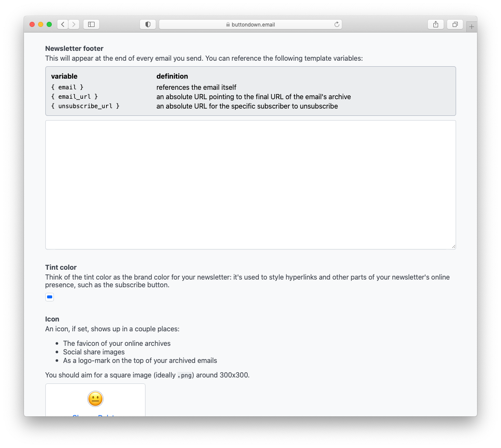Reload the buttondown.email page
Viewport: 501px width, 448px height.
click(x=337, y=24)
